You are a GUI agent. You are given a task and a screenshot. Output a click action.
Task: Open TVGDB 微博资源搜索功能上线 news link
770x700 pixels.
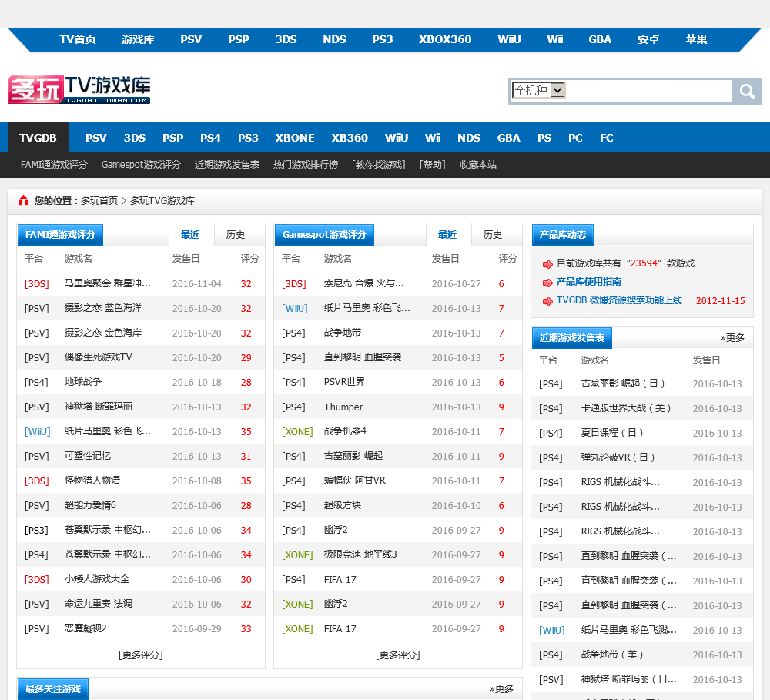click(x=619, y=300)
